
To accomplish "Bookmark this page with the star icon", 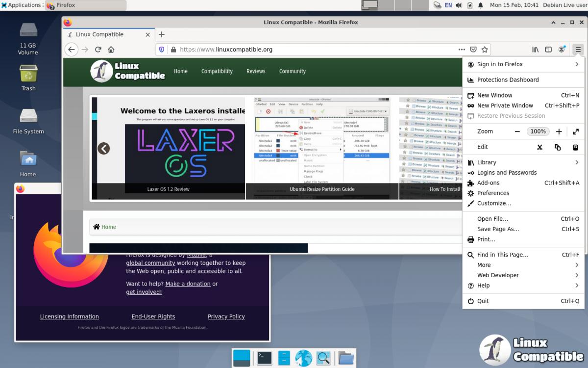I will point(485,50).
